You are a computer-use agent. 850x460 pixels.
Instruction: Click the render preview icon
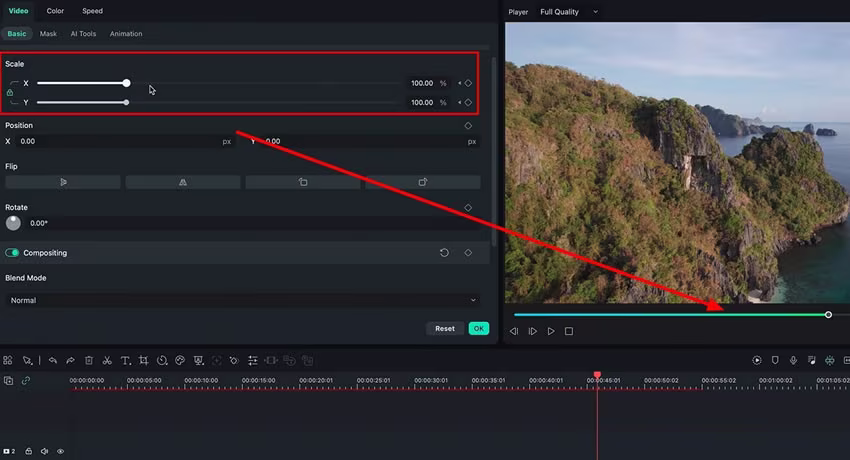pyautogui.click(x=757, y=360)
